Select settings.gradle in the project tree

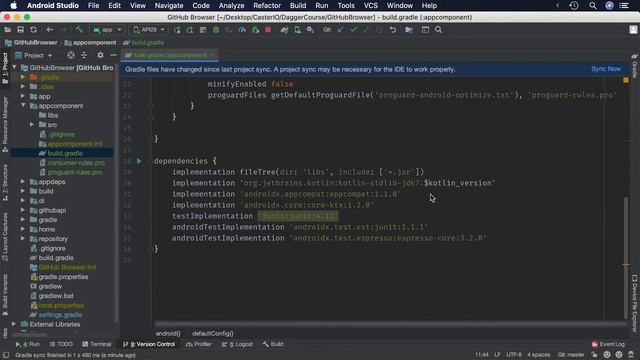(x=60, y=315)
